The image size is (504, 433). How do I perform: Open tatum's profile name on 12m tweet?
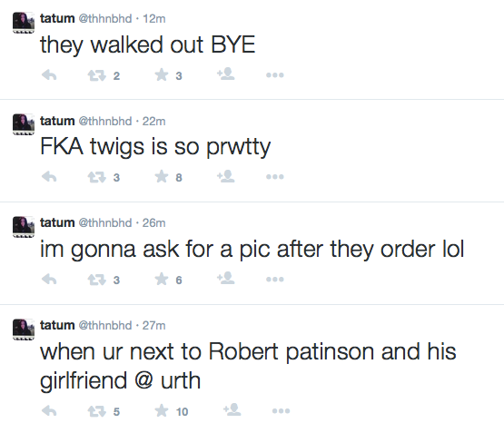point(57,19)
